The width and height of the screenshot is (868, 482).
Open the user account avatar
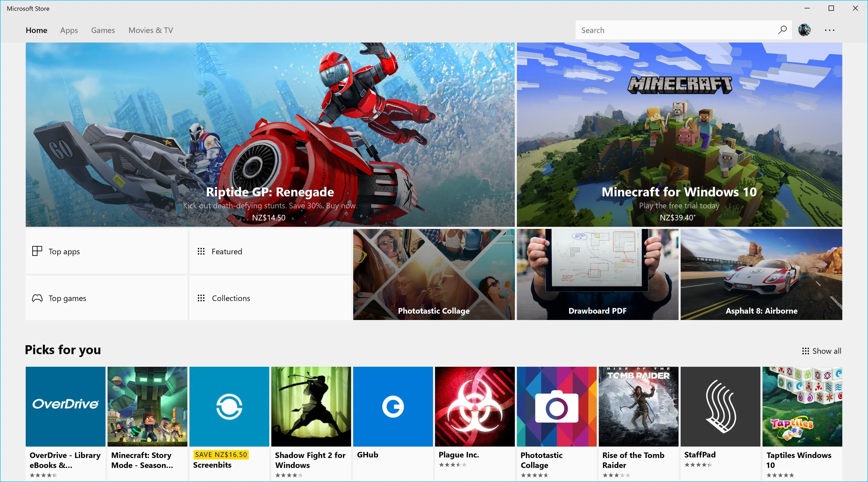point(804,30)
